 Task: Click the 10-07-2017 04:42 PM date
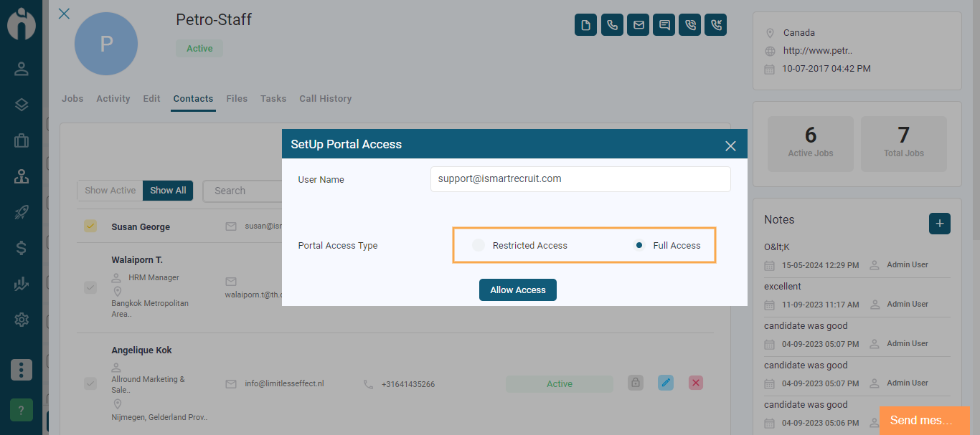826,69
